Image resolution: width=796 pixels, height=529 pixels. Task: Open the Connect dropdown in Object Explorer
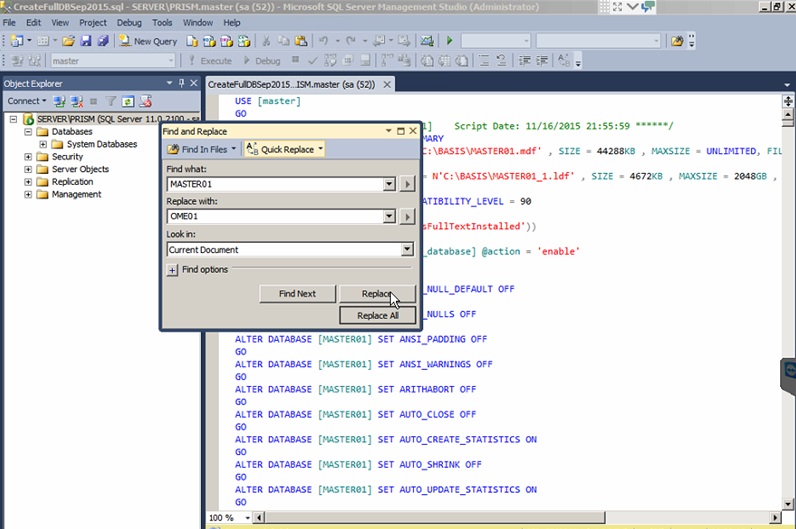(26, 101)
